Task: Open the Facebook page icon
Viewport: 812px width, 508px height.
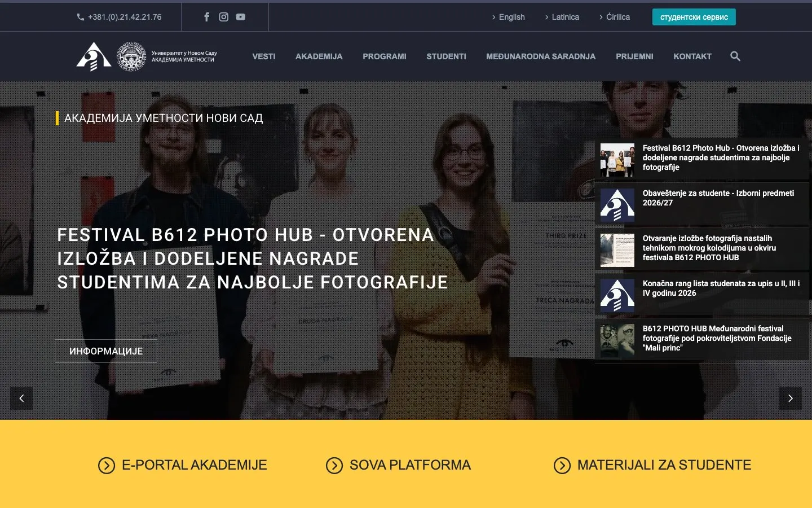Action: (x=207, y=17)
